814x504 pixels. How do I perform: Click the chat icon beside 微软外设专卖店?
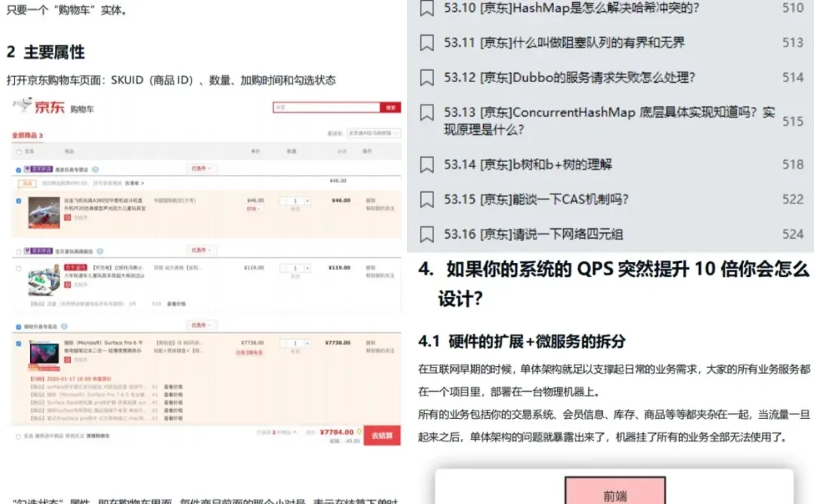(x=64, y=325)
